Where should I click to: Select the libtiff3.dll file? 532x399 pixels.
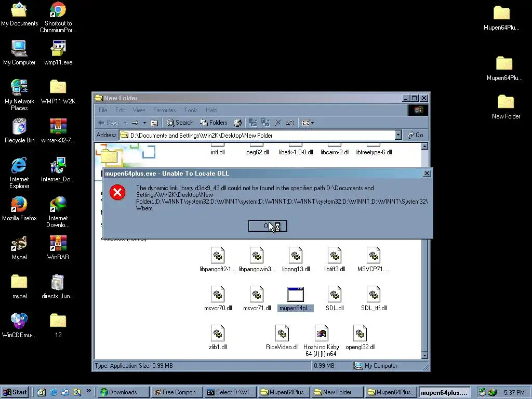pyautogui.click(x=335, y=260)
